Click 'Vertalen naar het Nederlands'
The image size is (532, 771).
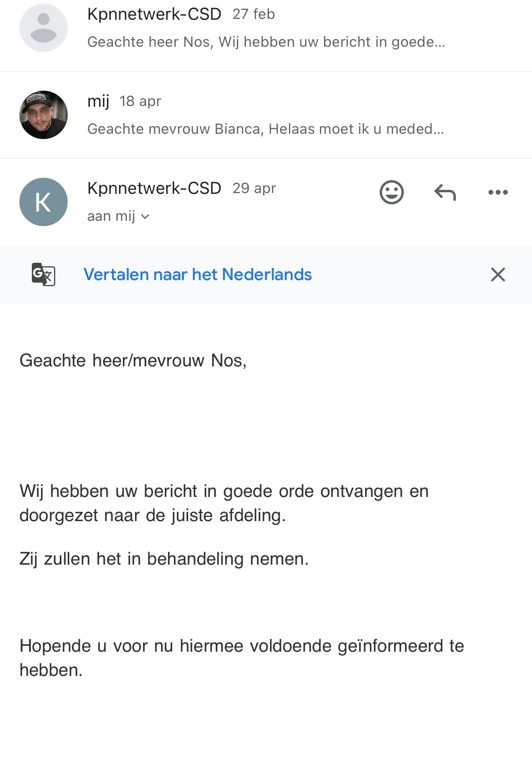click(x=197, y=274)
